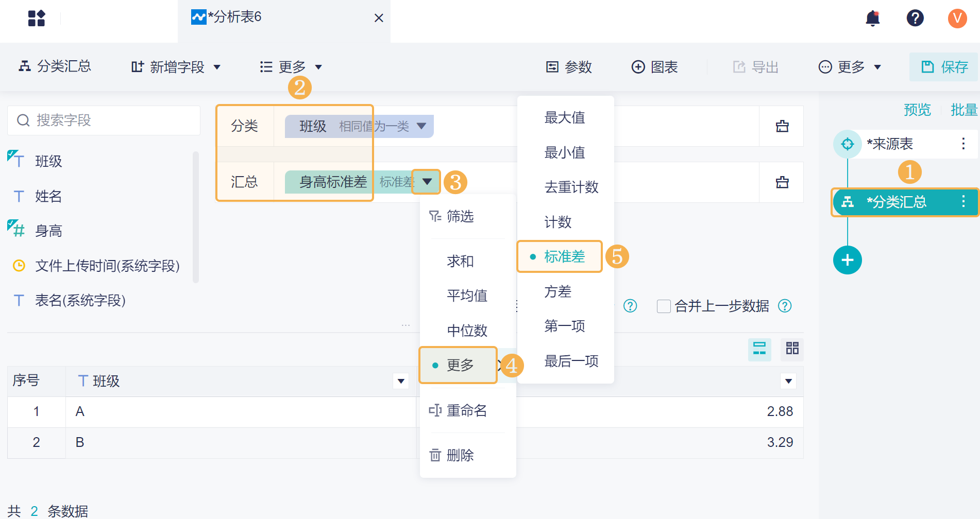Open the *来源表 step options menu
Image resolution: width=980 pixels, height=519 pixels.
point(963,144)
